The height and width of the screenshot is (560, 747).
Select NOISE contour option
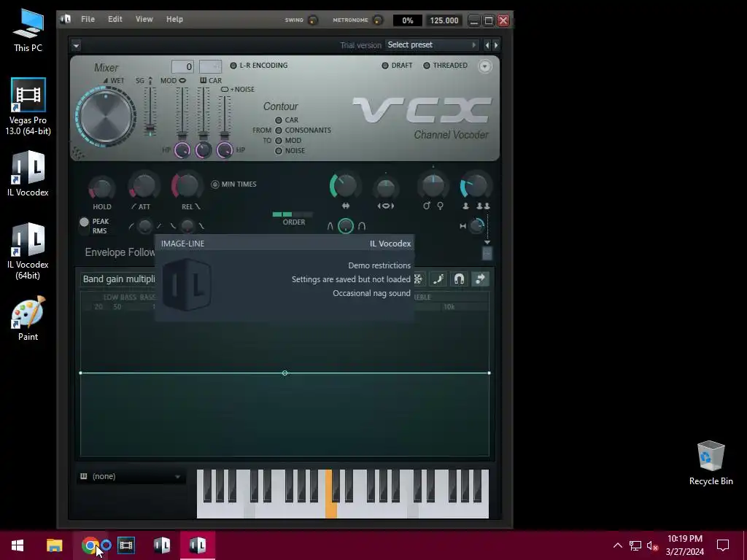point(279,151)
